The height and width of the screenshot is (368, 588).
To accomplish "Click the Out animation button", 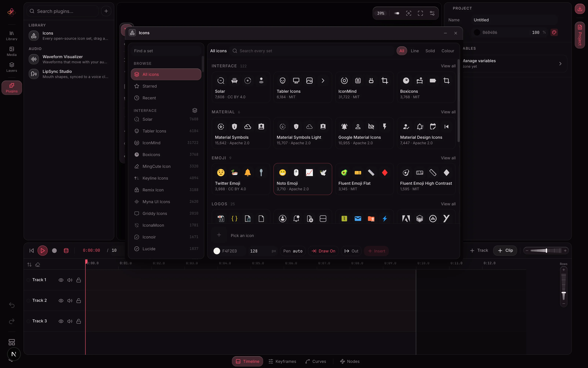I will coord(351,251).
